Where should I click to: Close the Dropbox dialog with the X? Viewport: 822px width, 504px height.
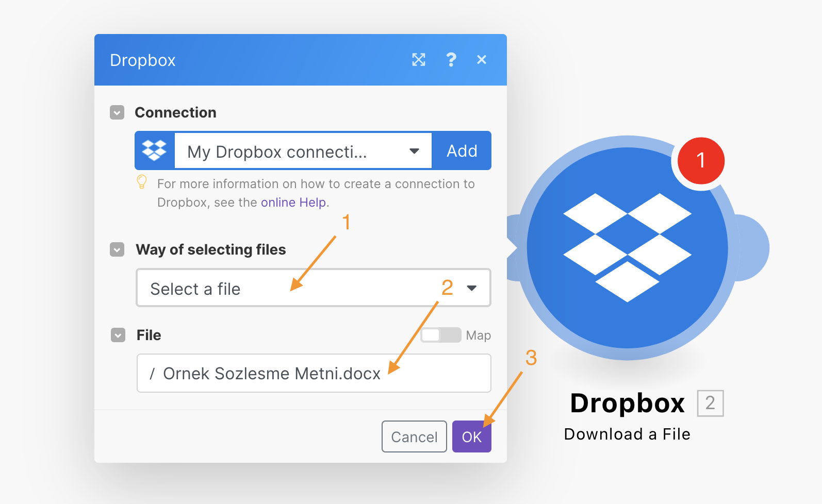click(482, 60)
